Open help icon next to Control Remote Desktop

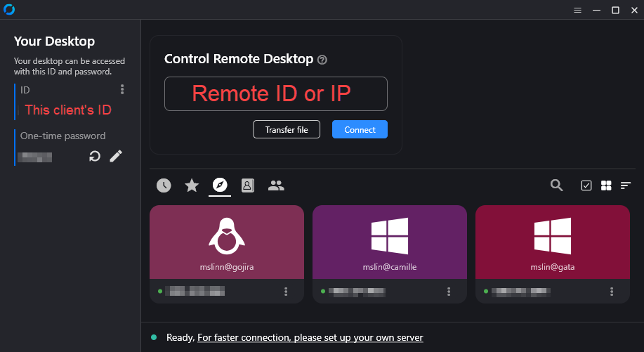tap(322, 60)
